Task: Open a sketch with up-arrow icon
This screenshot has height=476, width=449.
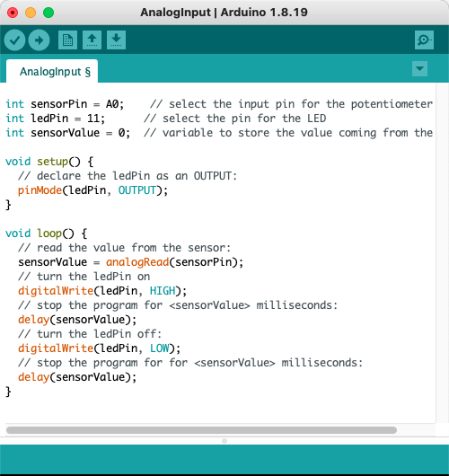Action: point(92,40)
